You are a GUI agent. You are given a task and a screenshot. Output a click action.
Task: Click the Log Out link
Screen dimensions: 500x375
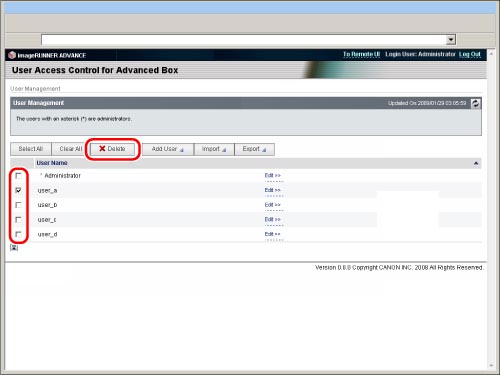[x=470, y=54]
